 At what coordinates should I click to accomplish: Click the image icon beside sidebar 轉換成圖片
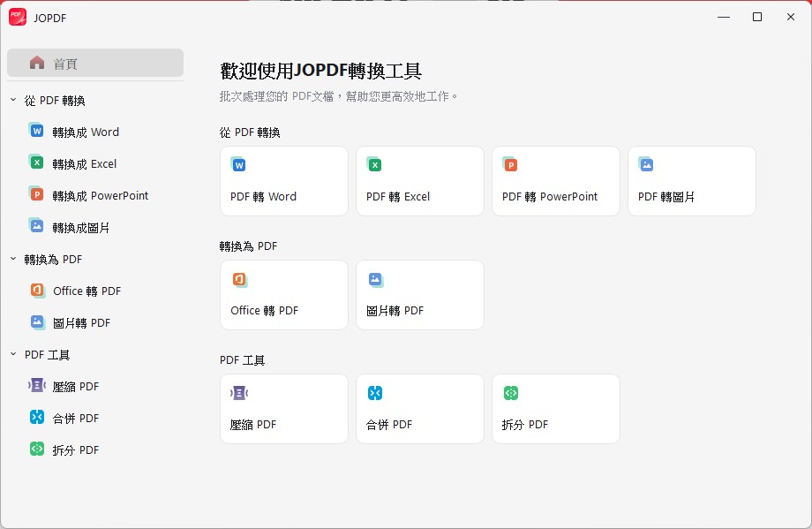35,225
